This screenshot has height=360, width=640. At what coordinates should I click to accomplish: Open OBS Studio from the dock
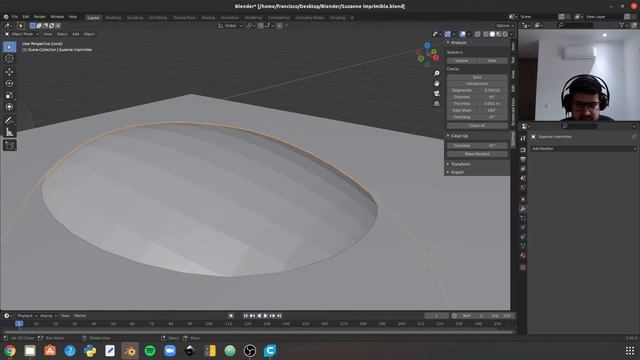250,351
